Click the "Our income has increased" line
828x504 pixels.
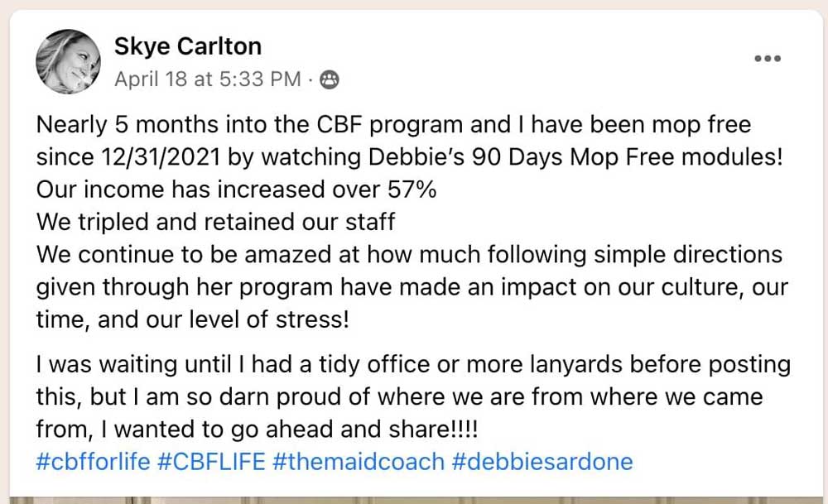click(x=236, y=190)
